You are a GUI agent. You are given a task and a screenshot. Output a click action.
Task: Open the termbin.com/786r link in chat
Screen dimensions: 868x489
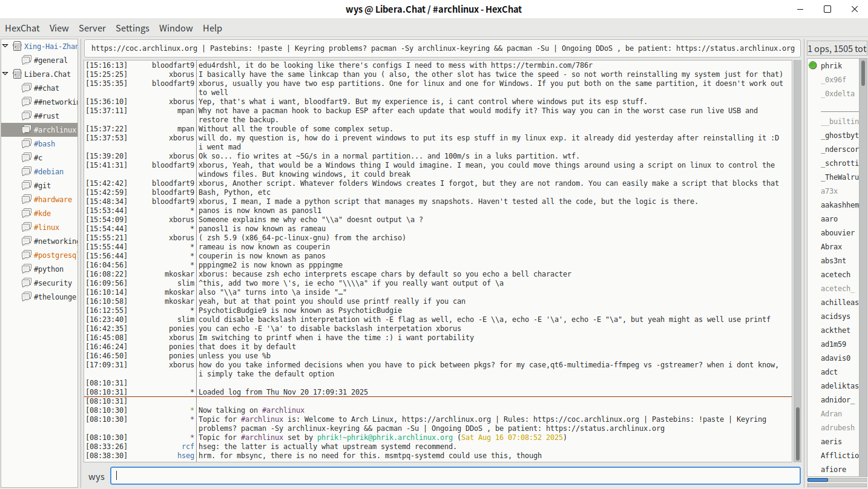pos(541,65)
